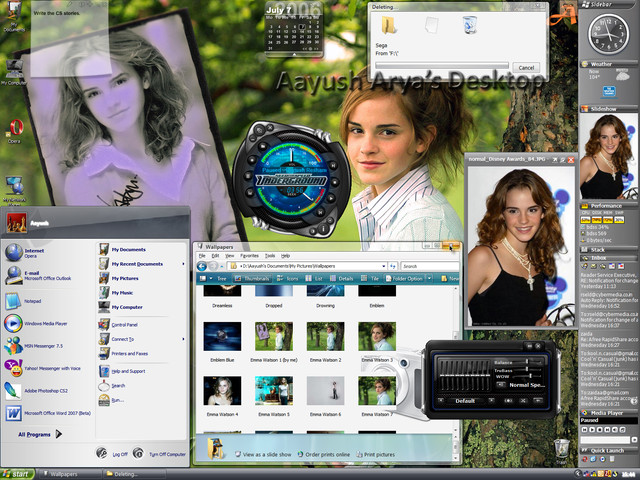640x480 pixels.
Task: Open Microsoft Office Word 2007 (Beta)
Action: 47,413
